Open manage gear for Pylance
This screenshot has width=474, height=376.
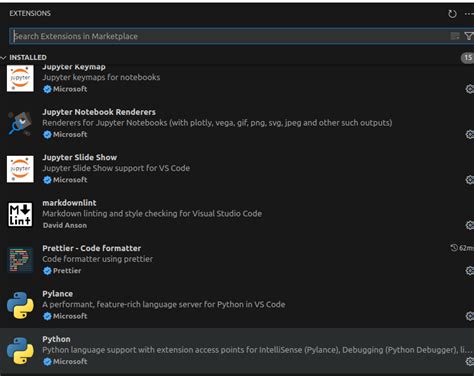coord(470,316)
